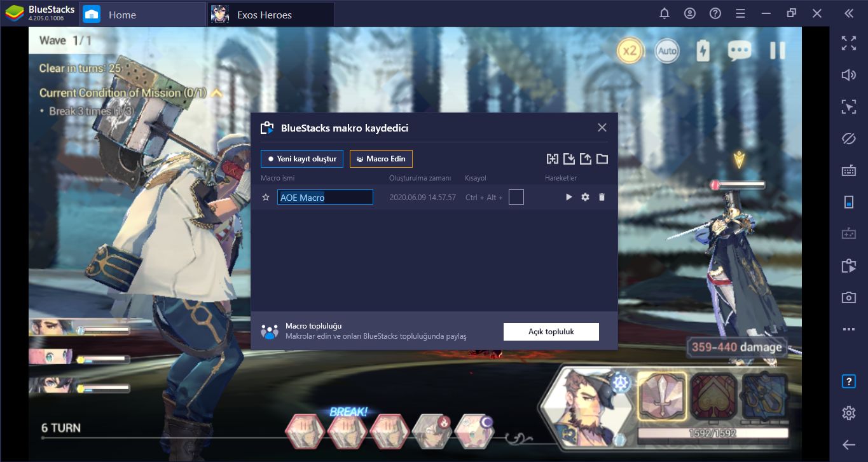Open the gamepad controls icon in sidebar
Viewport: 868px width, 462px height.
tap(849, 234)
